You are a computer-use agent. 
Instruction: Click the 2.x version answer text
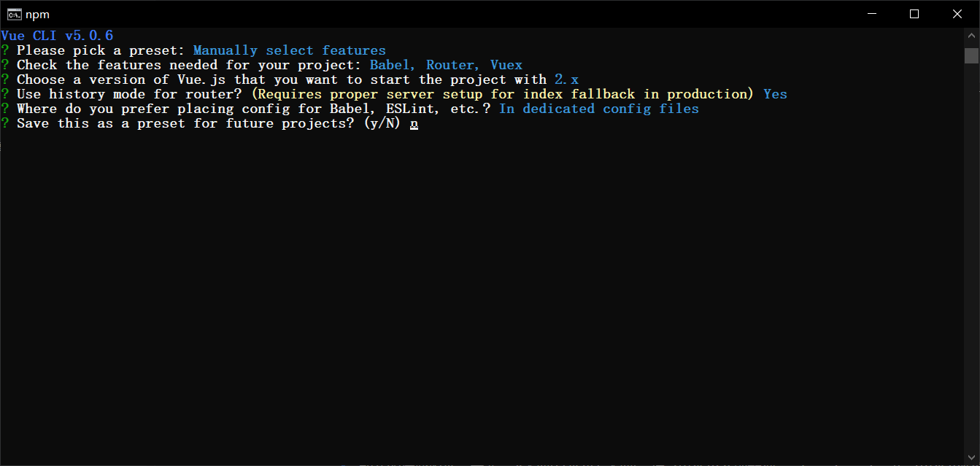click(x=566, y=79)
